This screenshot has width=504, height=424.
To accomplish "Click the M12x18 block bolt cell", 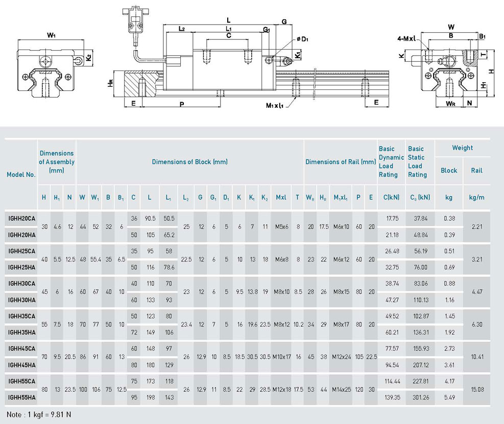I will tap(281, 390).
